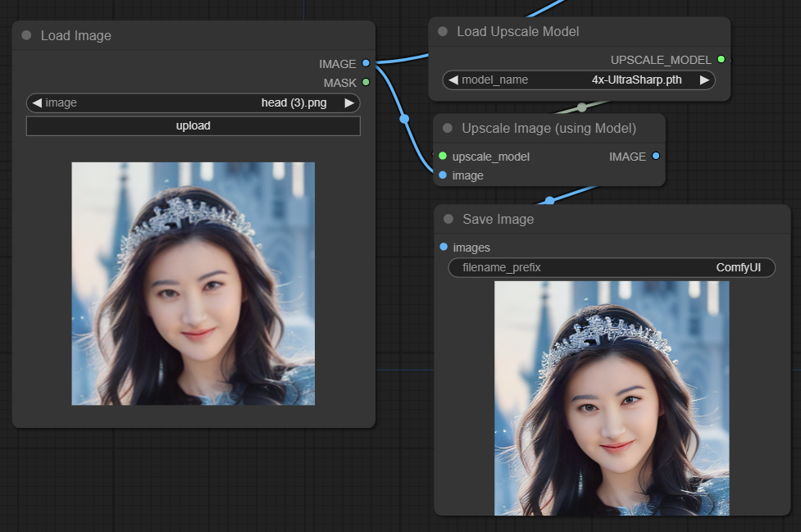
Task: Select the previous image with left arrow
Action: click(37, 102)
